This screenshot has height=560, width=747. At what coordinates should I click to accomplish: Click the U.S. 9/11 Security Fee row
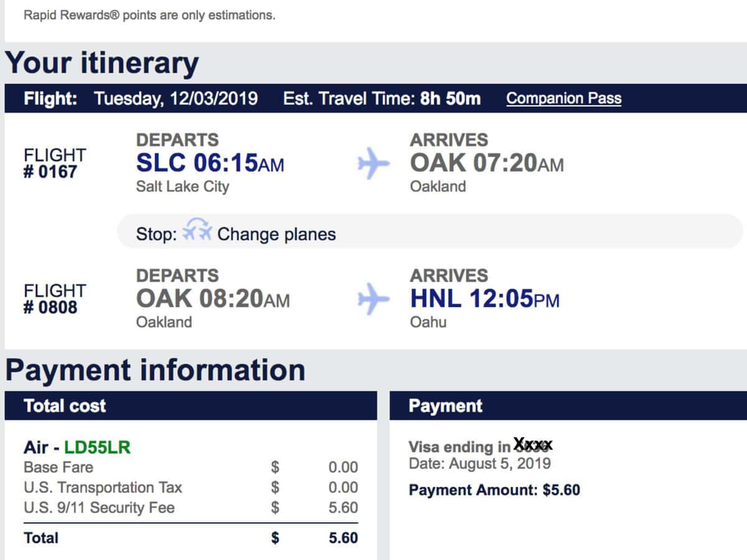click(x=190, y=508)
